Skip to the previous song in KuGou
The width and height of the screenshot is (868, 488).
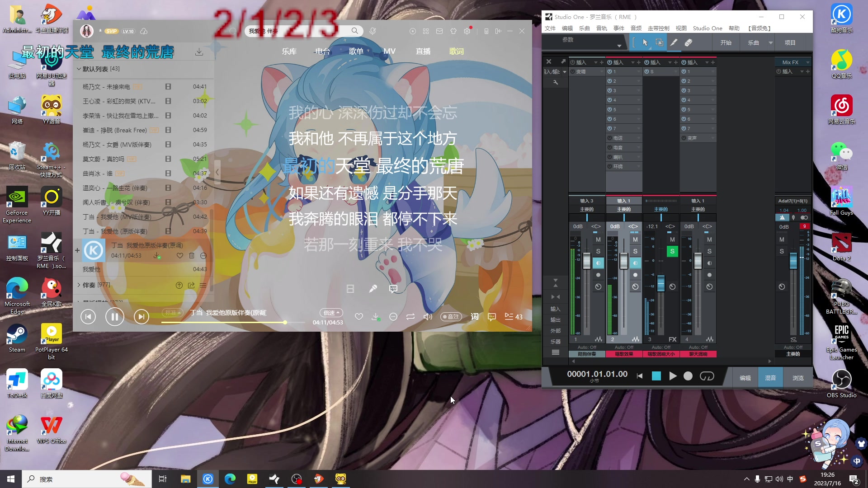[x=88, y=317]
